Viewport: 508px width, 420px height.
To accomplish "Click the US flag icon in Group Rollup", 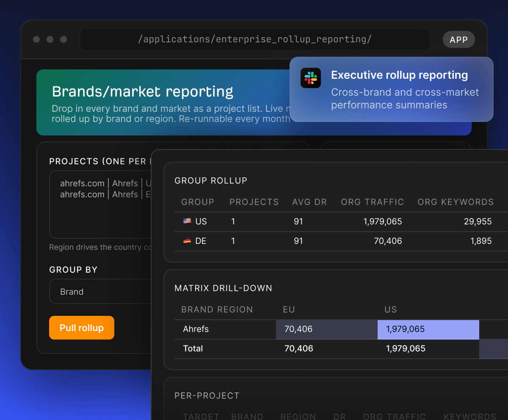I will pyautogui.click(x=187, y=221).
